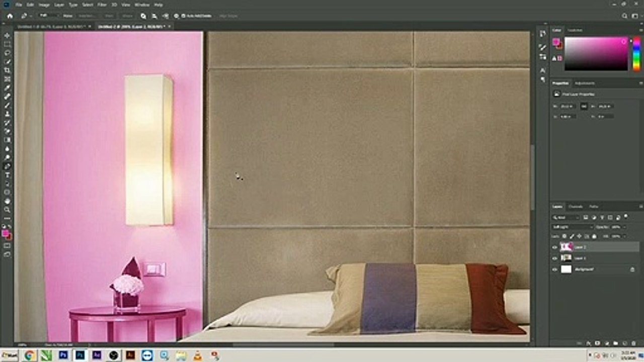Screen dimensions: 644x362
Task: Toggle layer filtering switch in Layers panel
Action: click(x=625, y=216)
